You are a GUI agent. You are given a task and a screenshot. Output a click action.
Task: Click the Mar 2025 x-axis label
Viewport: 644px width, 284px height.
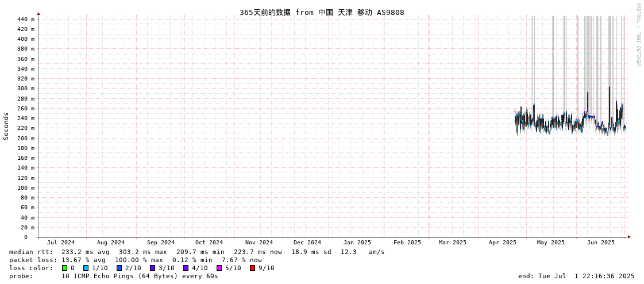click(x=453, y=243)
